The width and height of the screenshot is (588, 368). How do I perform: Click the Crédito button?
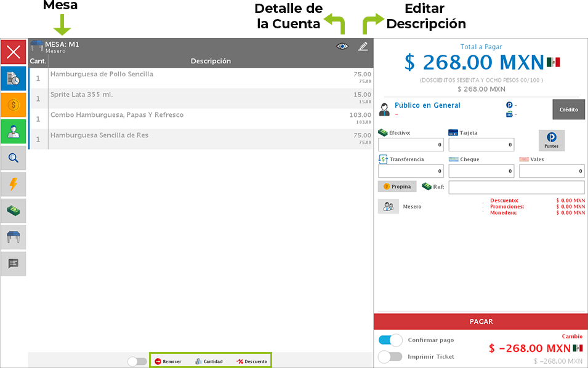pyautogui.click(x=568, y=110)
